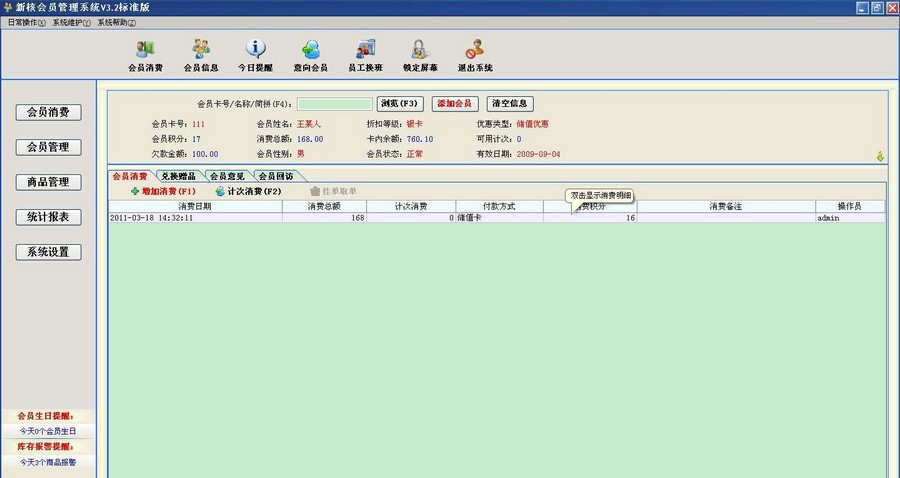This screenshot has width=900, height=478.
Task: Click the 清空信息 button
Action: pos(510,104)
